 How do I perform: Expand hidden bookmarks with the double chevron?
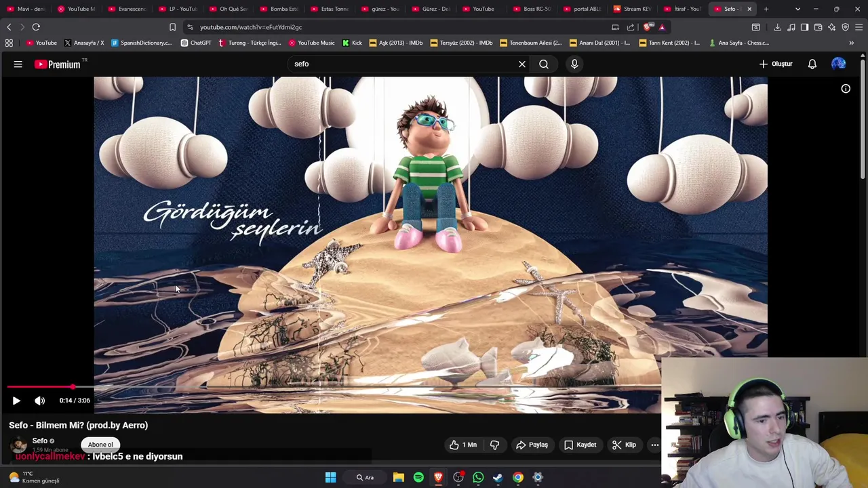[852, 43]
